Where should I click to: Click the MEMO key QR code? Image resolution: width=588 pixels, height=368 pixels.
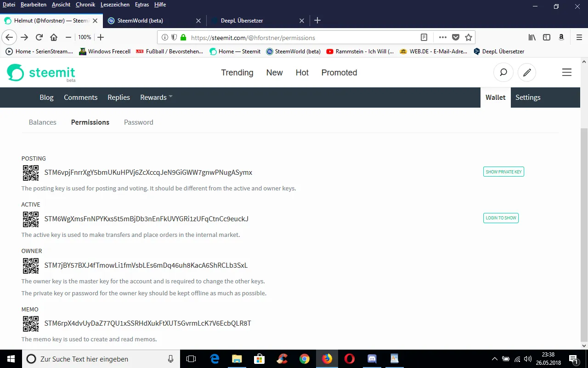point(31,323)
